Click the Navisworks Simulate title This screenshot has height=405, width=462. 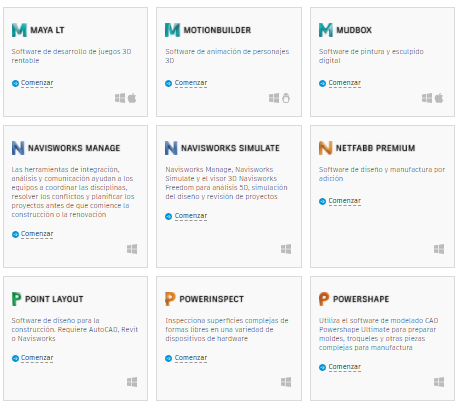(230, 148)
